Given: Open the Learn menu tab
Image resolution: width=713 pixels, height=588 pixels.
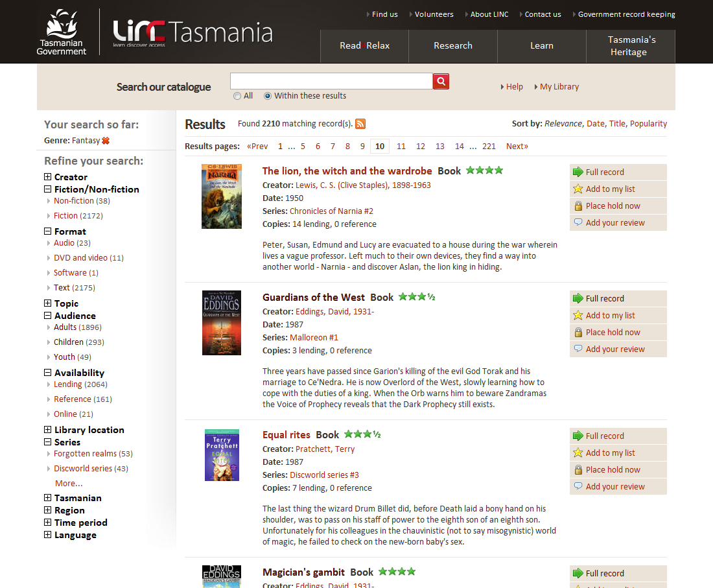Looking at the screenshot, I should click(x=542, y=46).
